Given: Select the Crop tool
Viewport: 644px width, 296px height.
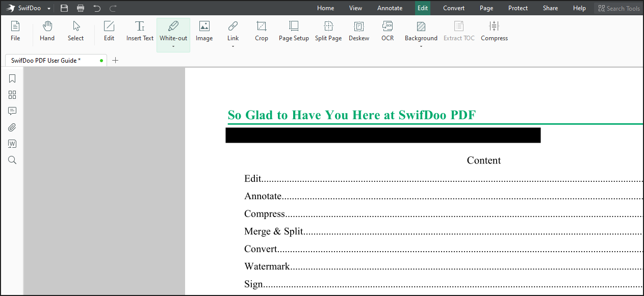Looking at the screenshot, I should point(262,31).
